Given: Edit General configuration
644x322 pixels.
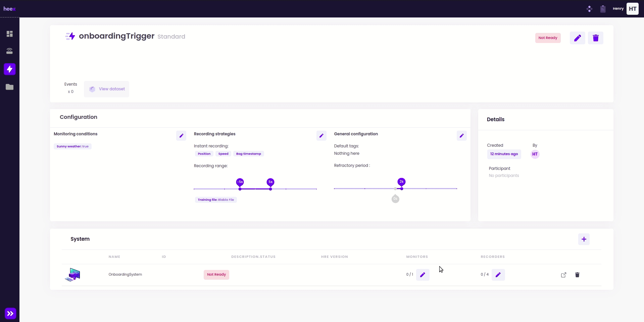Looking at the screenshot, I should point(462,136).
